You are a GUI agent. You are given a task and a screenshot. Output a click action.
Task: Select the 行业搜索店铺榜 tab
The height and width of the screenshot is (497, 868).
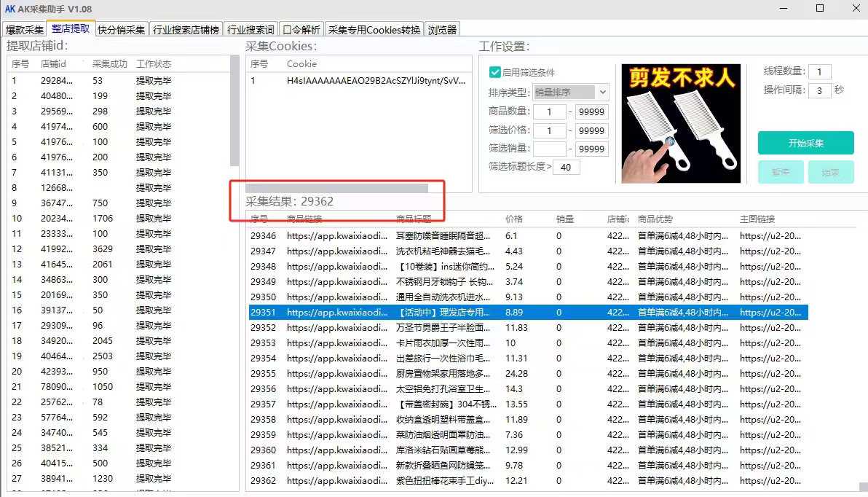pos(186,30)
